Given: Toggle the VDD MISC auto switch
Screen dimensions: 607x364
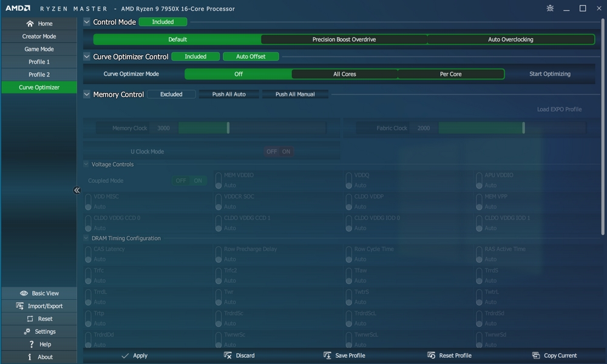Looking at the screenshot, I should tap(88, 201).
